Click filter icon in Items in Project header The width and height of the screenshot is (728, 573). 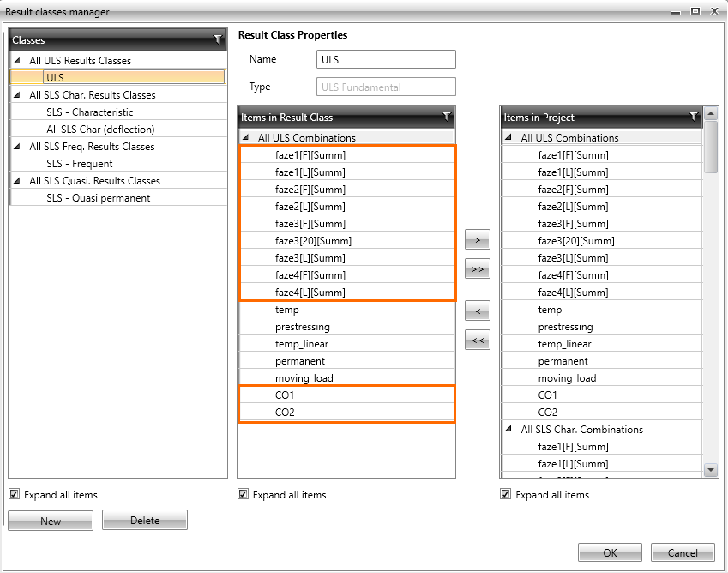(x=694, y=117)
